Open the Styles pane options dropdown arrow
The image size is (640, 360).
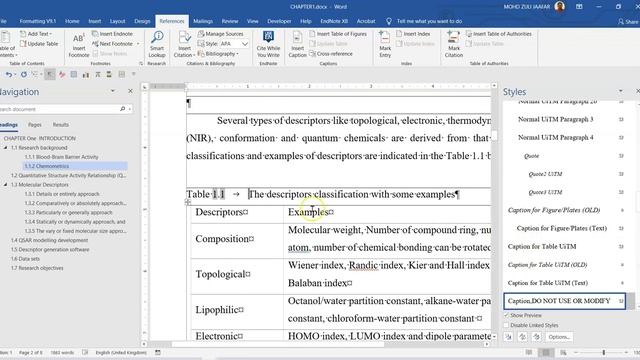pos(620,91)
